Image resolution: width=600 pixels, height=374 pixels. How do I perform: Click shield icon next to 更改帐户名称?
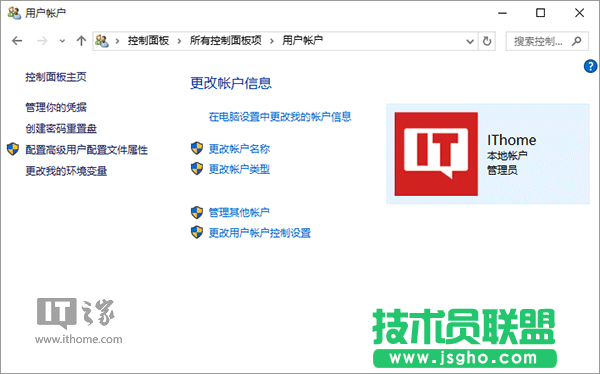point(197,148)
